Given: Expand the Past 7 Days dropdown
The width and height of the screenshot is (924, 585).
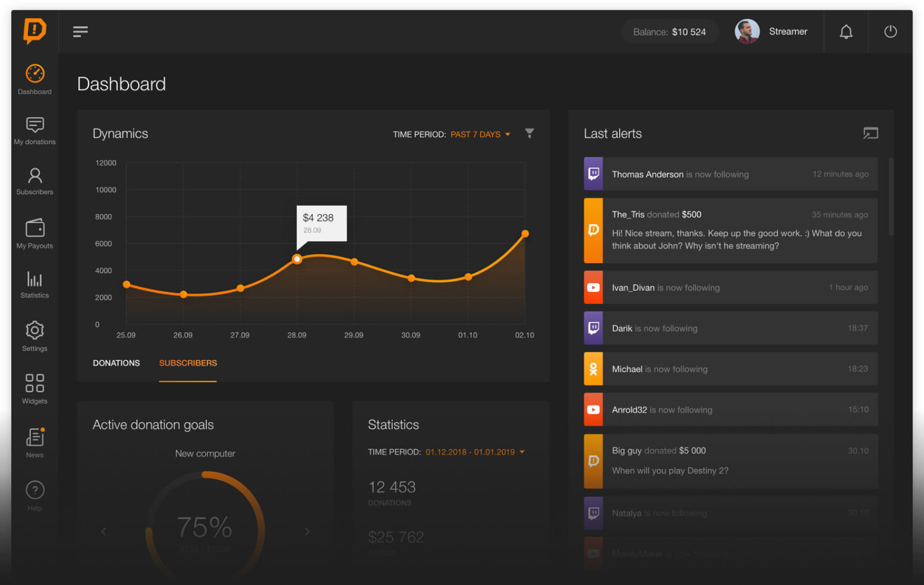Looking at the screenshot, I should pyautogui.click(x=481, y=135).
